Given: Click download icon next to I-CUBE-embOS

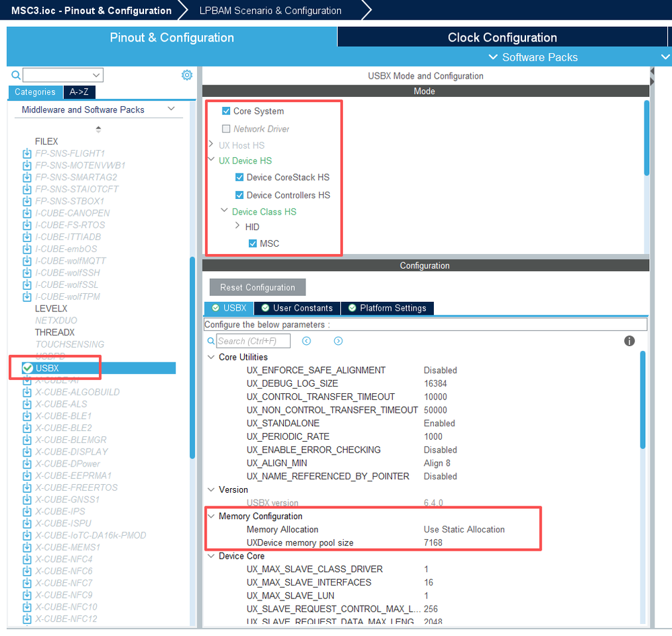Looking at the screenshot, I should tap(27, 249).
